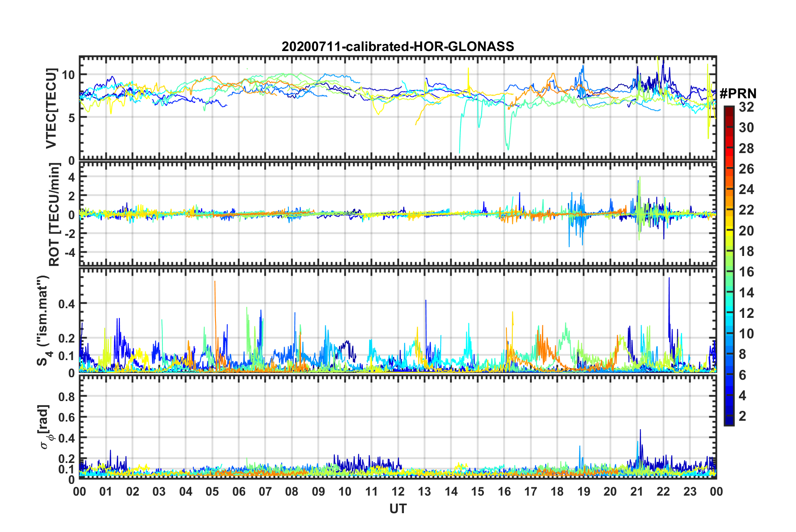
Task: Click the 0.2 tick on S4 axis
Action: click(x=67, y=338)
